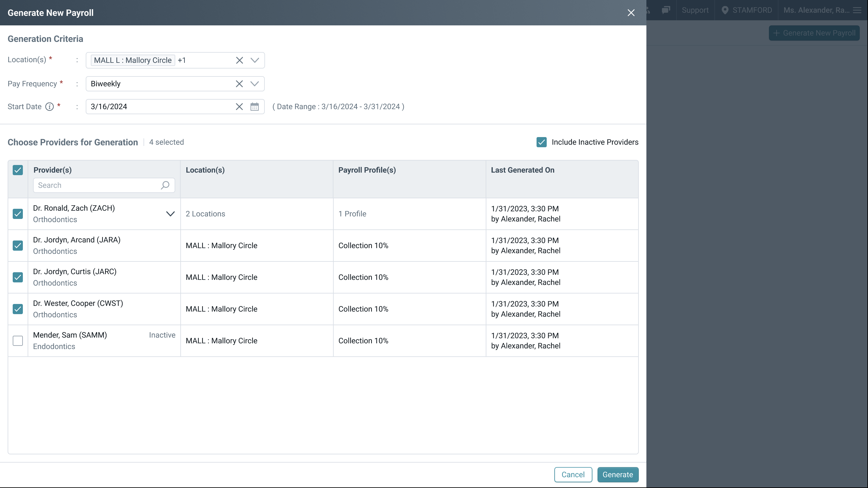Click the +1 additional locations indicator
The height and width of the screenshot is (488, 868).
[x=182, y=60]
